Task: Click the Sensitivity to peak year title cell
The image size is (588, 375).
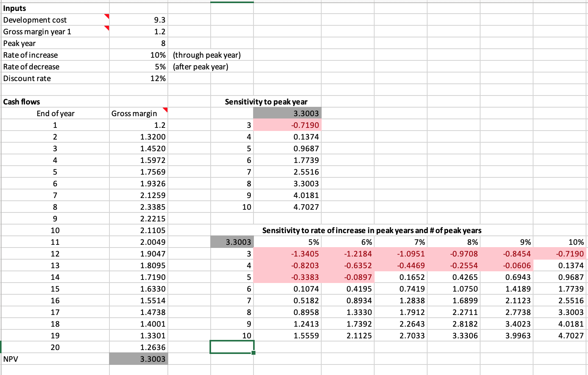Action: tap(266, 101)
